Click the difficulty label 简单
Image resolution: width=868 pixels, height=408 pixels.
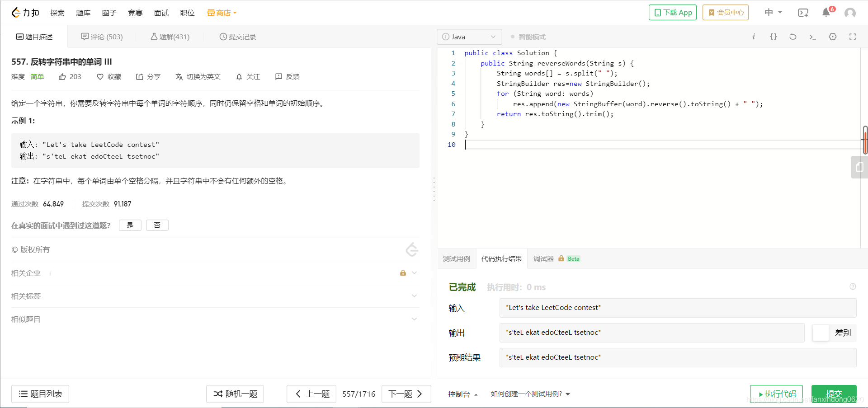pos(37,77)
